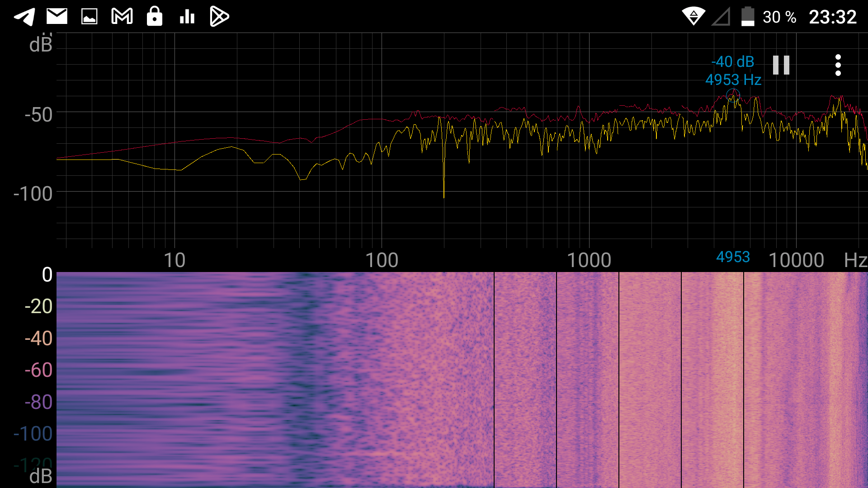This screenshot has width=868, height=488.
Task: Tap the -40 spectrogram color scale label
Action: (38, 338)
